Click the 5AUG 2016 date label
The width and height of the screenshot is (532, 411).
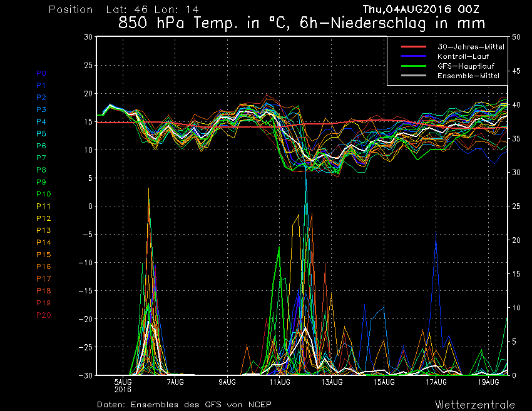tap(123, 385)
